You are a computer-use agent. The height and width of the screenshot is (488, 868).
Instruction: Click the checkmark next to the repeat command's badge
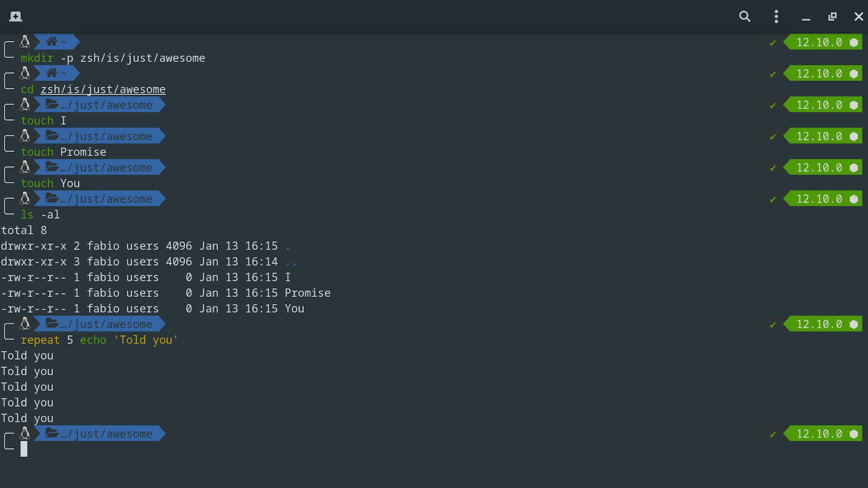tap(773, 324)
